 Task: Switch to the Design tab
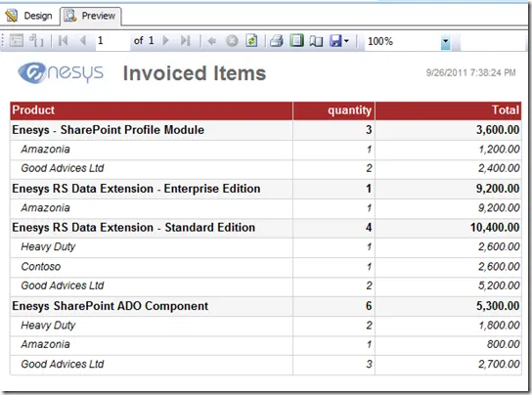pos(28,16)
